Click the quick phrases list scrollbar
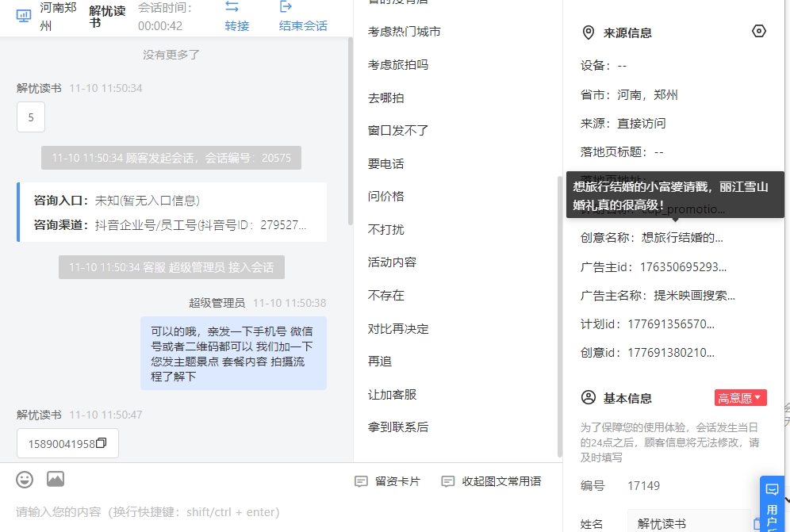 [559, 316]
